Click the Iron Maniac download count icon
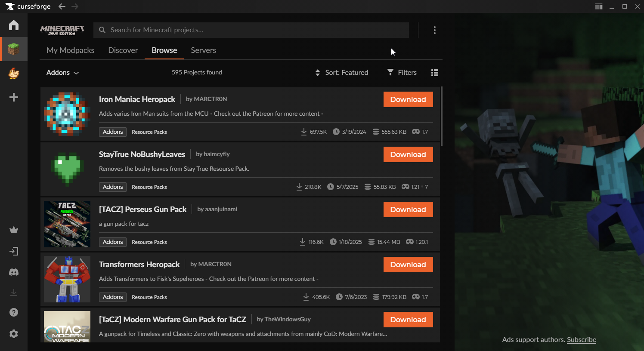 point(304,132)
